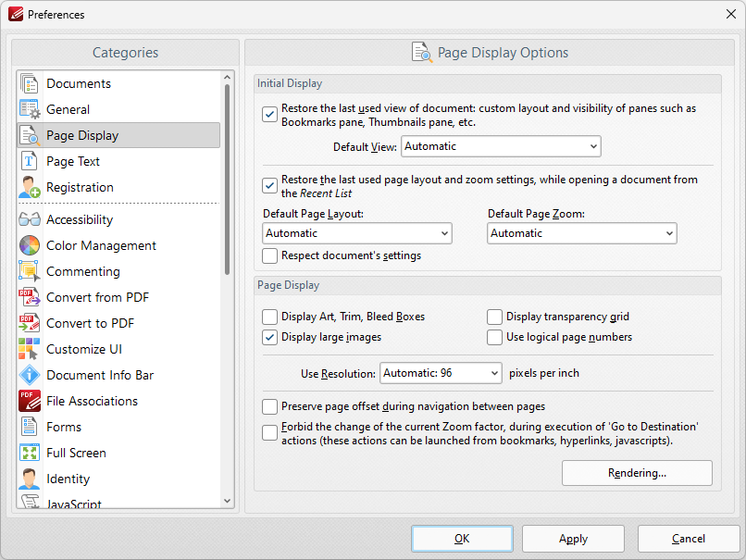This screenshot has width=746, height=560.
Task: Click the File Associations PDF icon
Action: tap(30, 401)
